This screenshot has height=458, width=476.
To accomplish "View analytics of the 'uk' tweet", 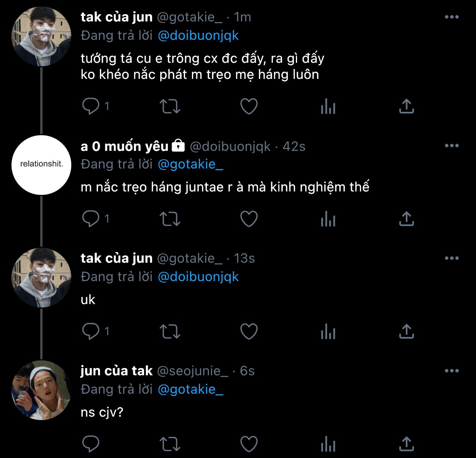I will coord(328,331).
